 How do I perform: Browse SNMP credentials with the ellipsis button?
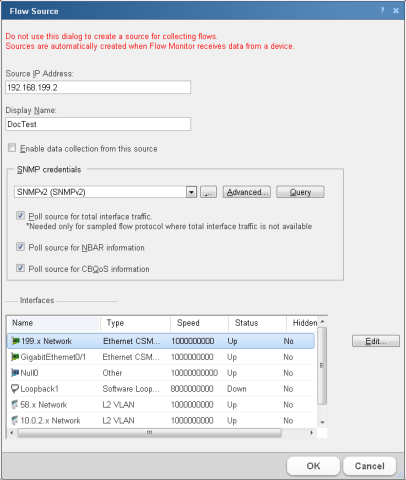[x=208, y=192]
